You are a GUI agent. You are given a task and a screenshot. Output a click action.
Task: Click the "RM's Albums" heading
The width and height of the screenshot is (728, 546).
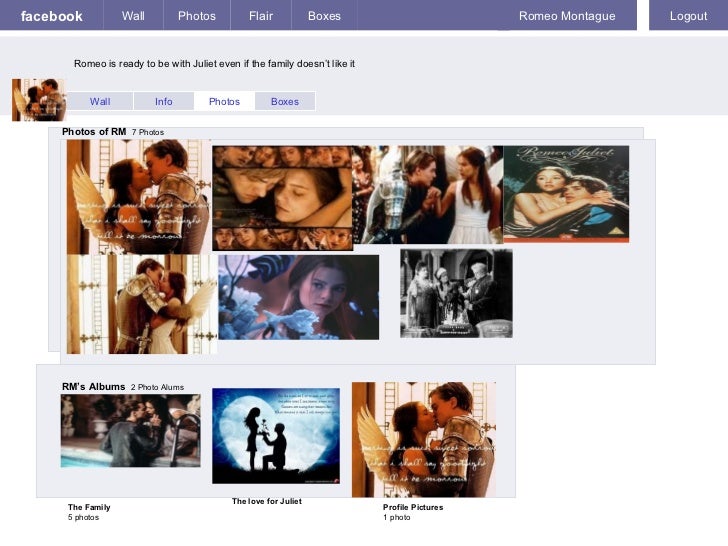click(x=93, y=387)
